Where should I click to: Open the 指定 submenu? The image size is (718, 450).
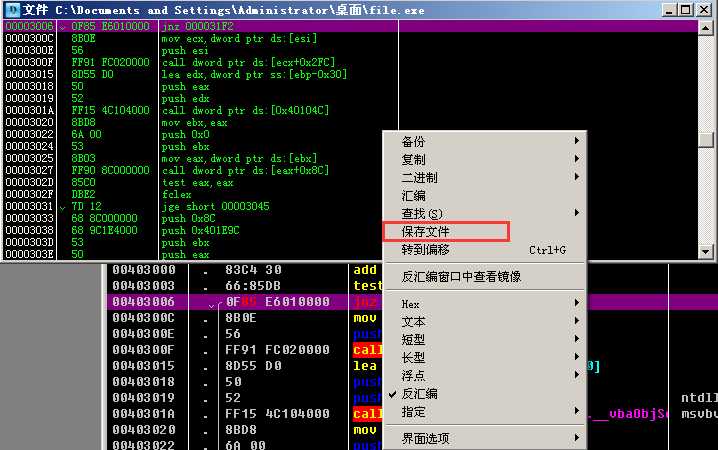tap(484, 412)
